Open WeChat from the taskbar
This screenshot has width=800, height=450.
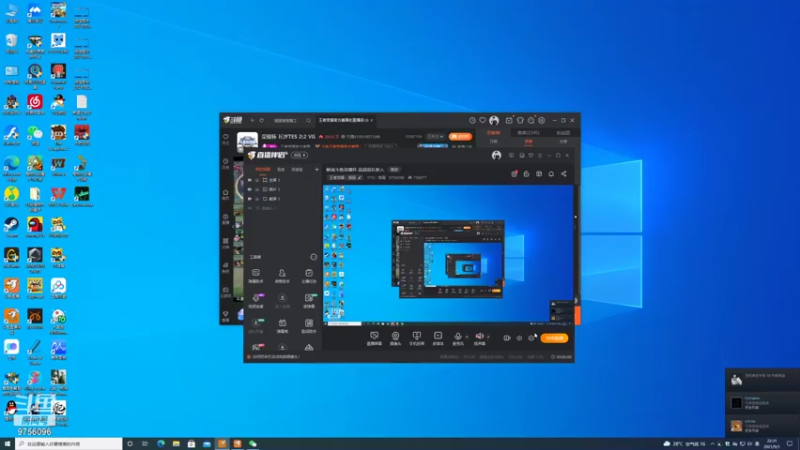[x=253, y=444]
